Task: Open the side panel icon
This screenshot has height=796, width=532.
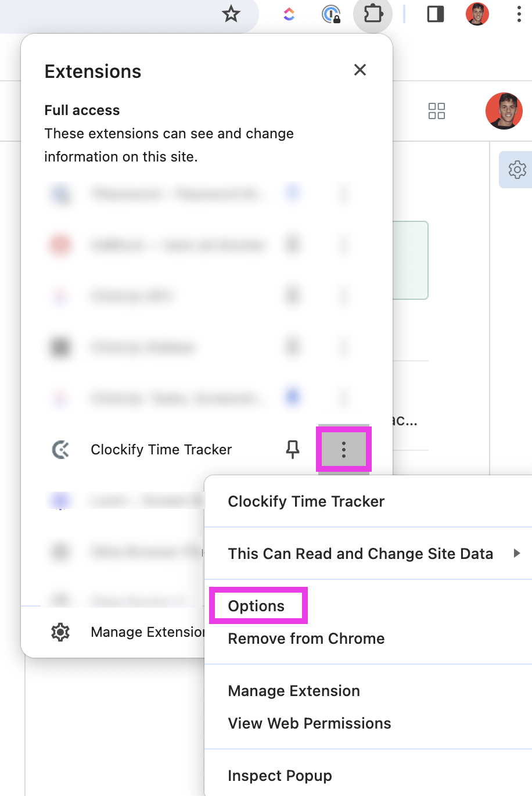Action: (x=435, y=14)
